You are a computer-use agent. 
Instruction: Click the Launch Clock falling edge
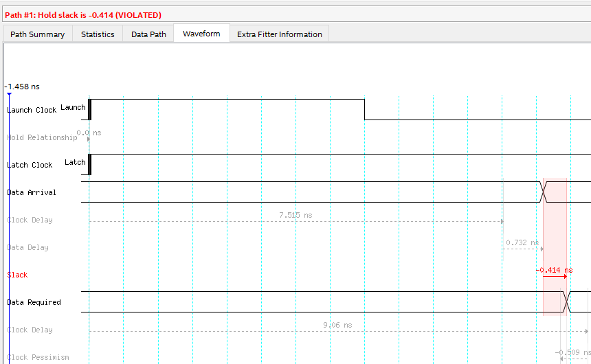[364, 110]
